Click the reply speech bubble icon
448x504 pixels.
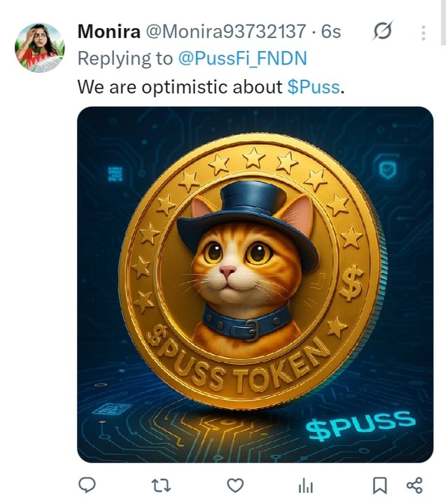click(x=87, y=485)
